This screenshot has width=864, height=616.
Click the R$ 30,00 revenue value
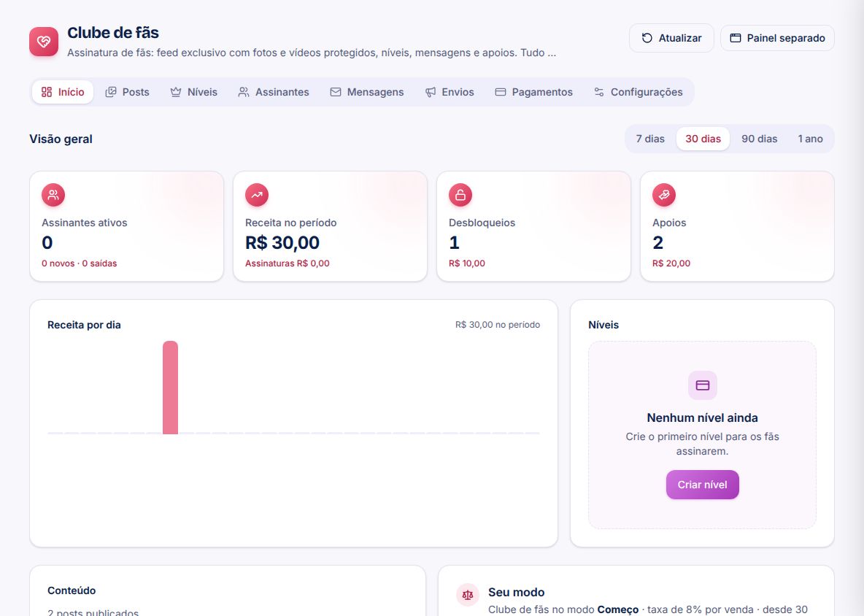click(x=282, y=242)
